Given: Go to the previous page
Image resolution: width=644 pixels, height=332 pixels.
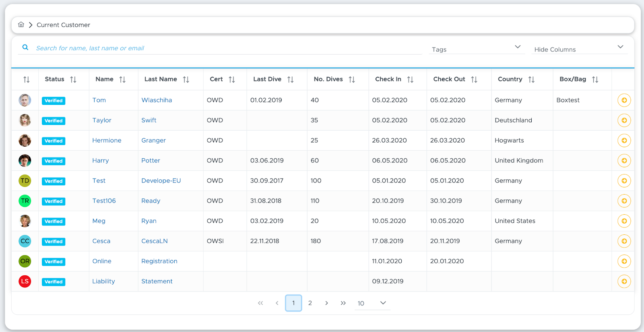Looking at the screenshot, I should click(277, 303).
